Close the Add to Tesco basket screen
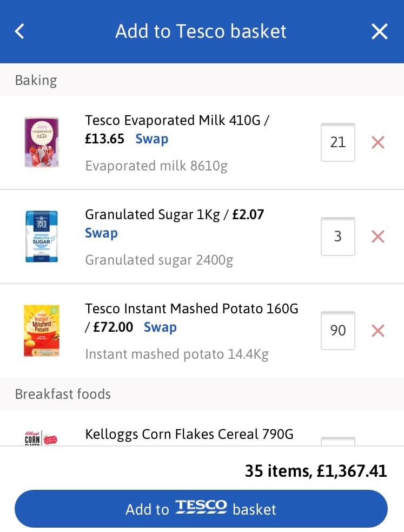 [x=380, y=31]
